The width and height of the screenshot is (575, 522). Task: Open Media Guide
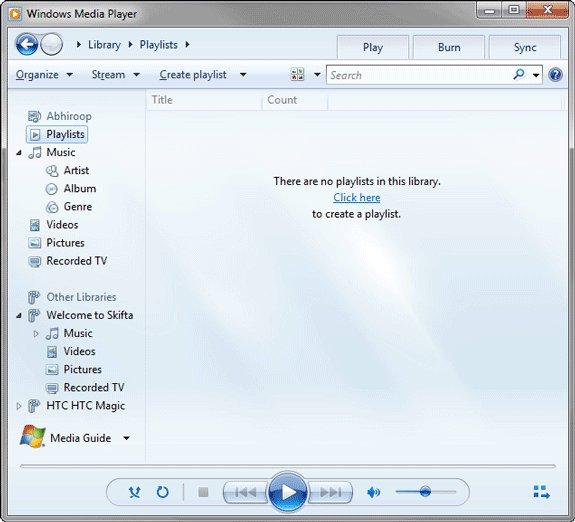pos(80,438)
